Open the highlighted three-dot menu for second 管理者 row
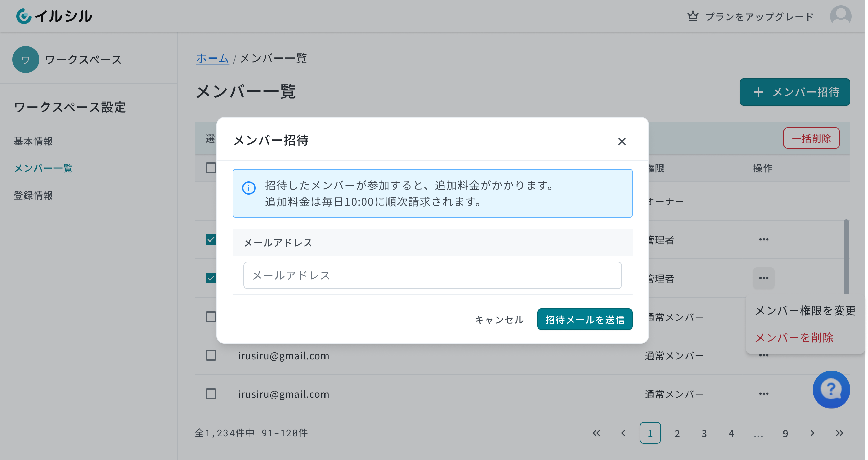This screenshot has width=868, height=460. pos(764,278)
